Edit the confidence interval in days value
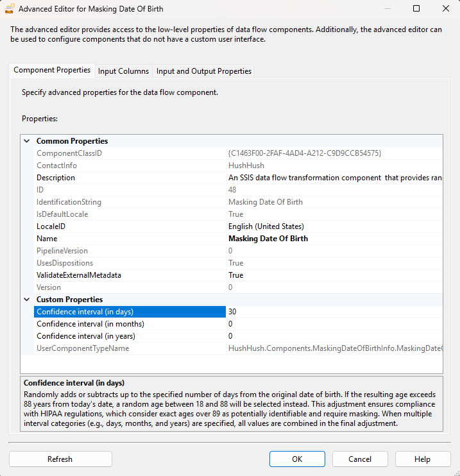This screenshot has height=476, width=460. click(x=334, y=312)
